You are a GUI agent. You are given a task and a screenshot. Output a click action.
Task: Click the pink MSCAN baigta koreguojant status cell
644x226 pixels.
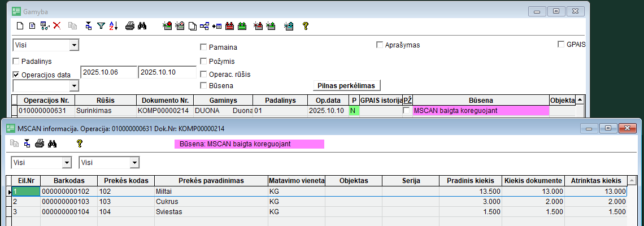(480, 111)
